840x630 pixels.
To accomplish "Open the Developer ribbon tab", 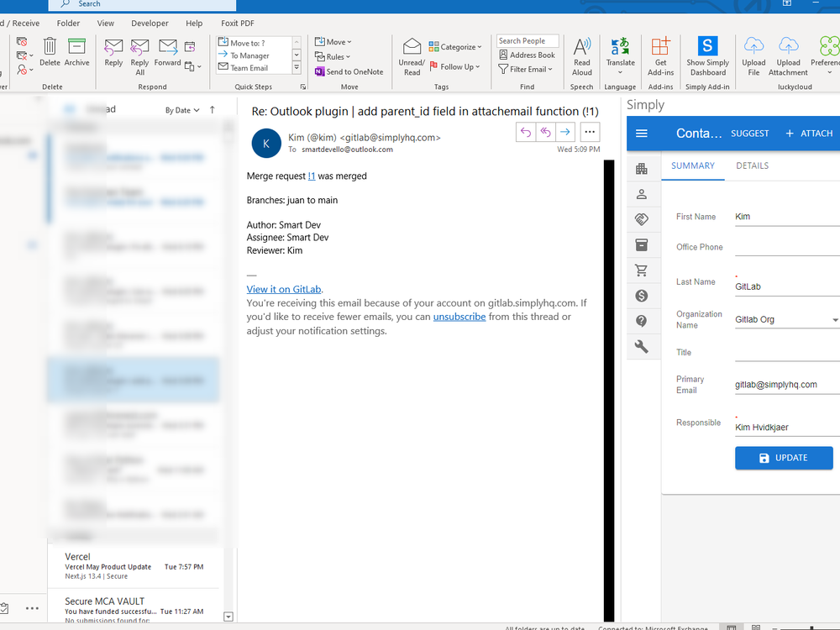I will click(x=150, y=24).
